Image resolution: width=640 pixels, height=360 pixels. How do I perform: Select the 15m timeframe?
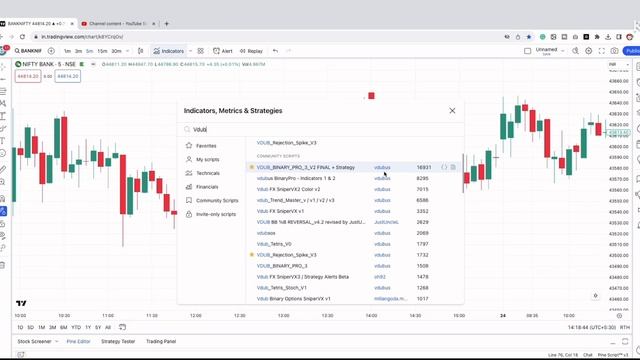point(102,51)
